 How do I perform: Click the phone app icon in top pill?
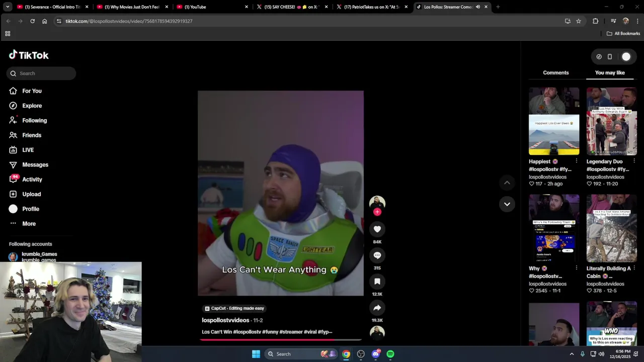click(610, 57)
